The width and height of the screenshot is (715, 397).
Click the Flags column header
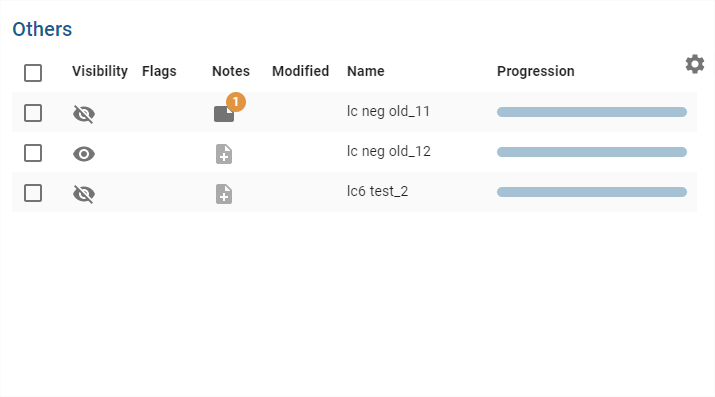159,71
